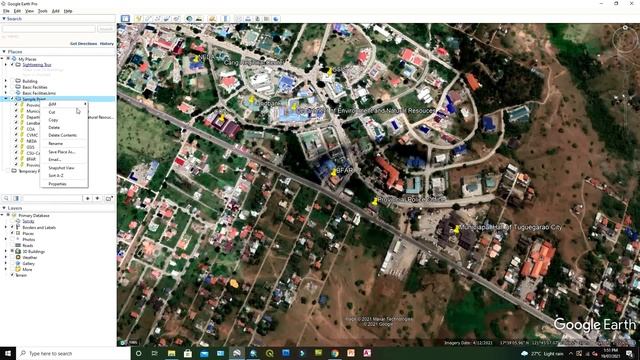640x360 pixels.
Task: Expand the Weather layer arrow
Action: tap(6, 258)
